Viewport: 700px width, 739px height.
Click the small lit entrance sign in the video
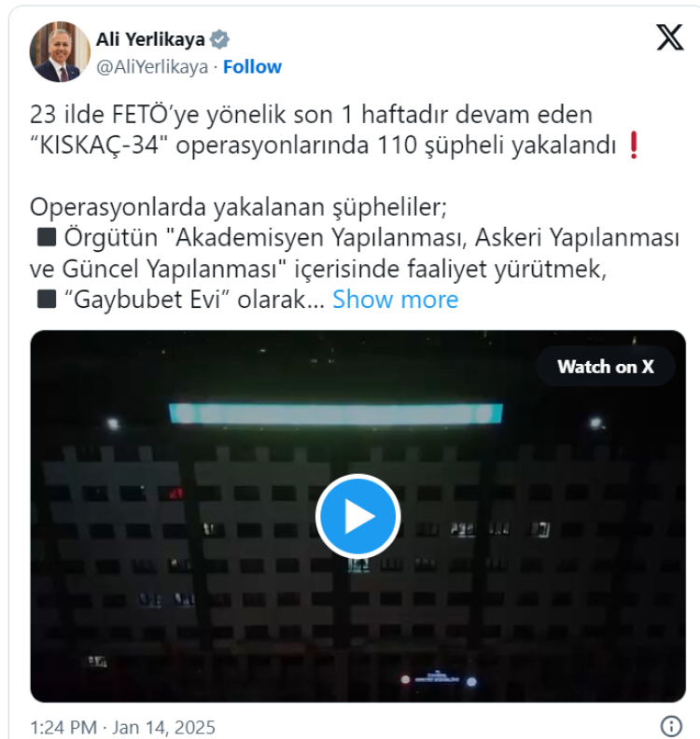[437, 679]
